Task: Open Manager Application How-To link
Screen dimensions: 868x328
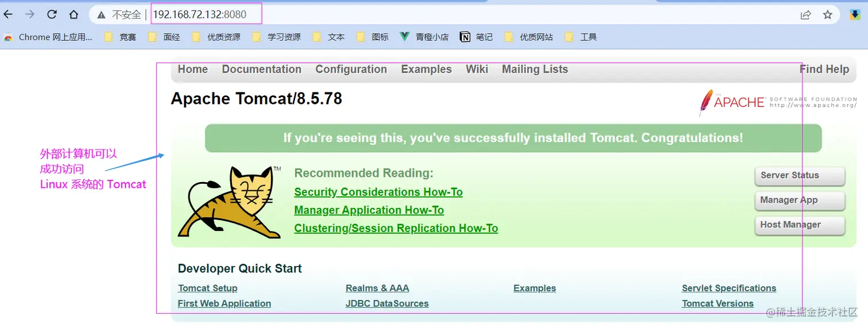Action: coord(369,210)
